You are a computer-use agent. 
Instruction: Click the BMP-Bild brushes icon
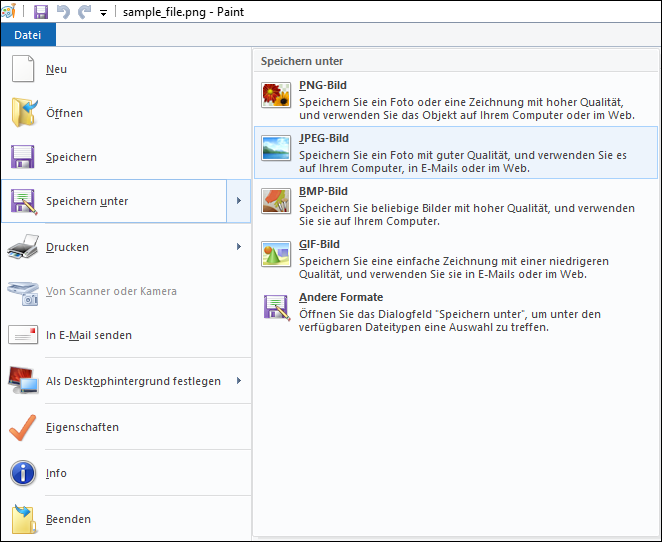coord(276,201)
